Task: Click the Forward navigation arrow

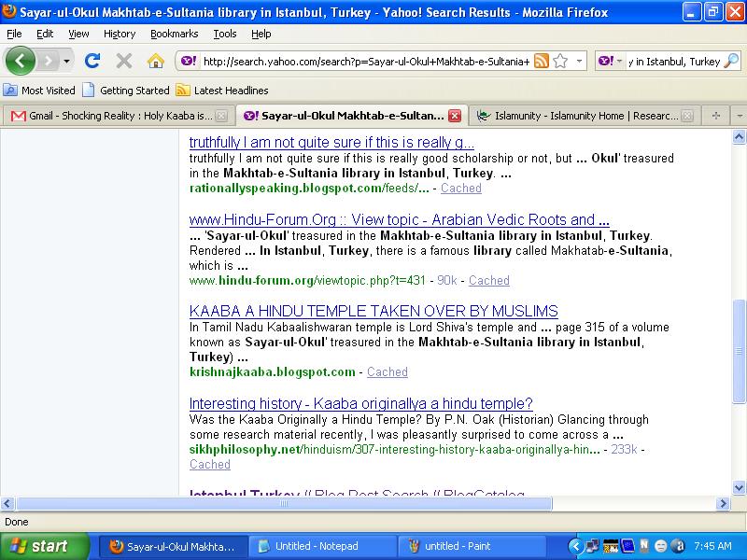Action: coord(48,61)
